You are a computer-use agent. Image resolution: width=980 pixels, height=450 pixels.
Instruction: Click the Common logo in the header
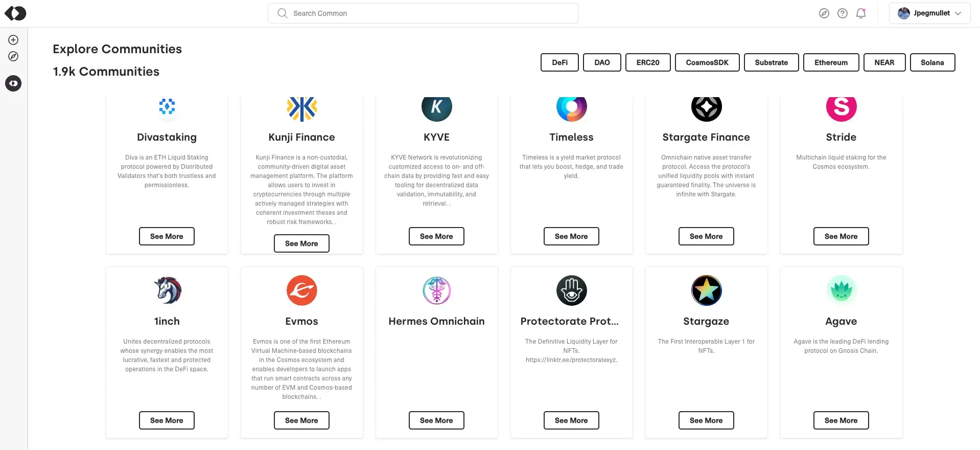15,13
